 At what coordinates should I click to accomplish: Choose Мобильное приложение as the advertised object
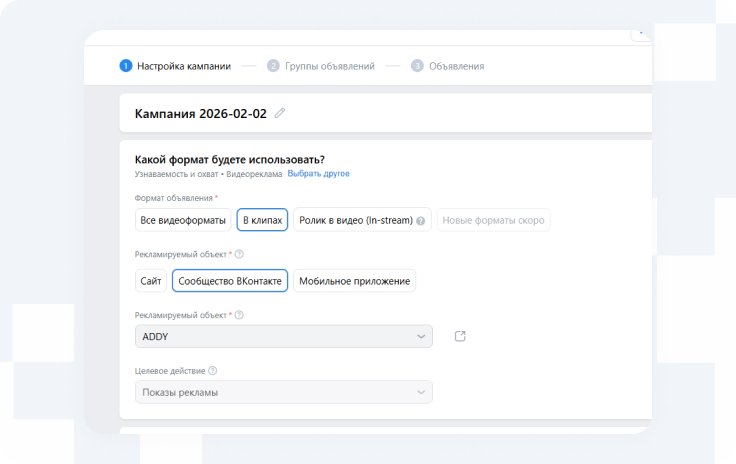(x=354, y=281)
